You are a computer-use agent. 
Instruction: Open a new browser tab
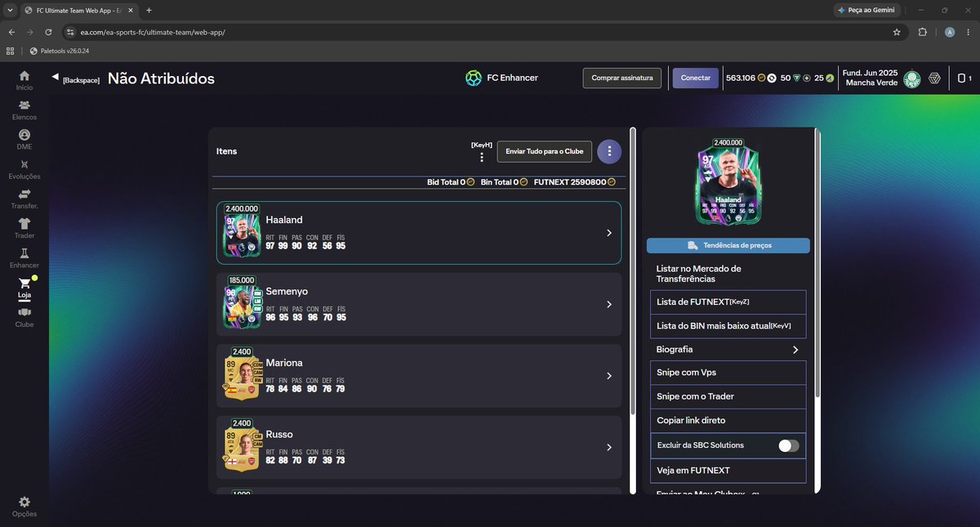click(x=149, y=10)
